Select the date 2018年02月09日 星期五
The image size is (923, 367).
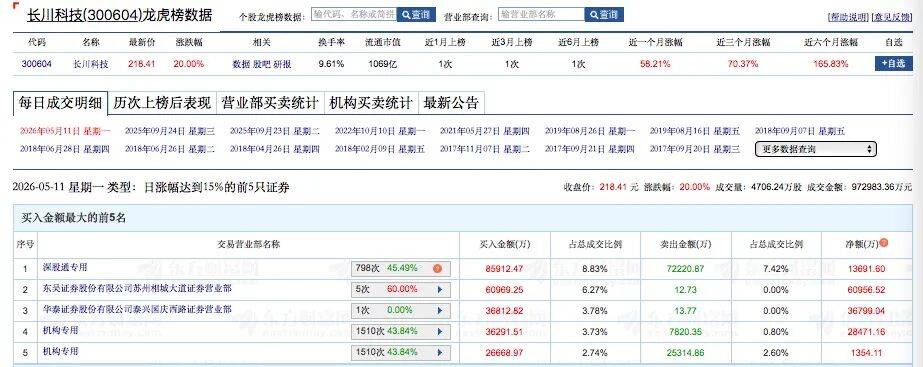coord(380,149)
